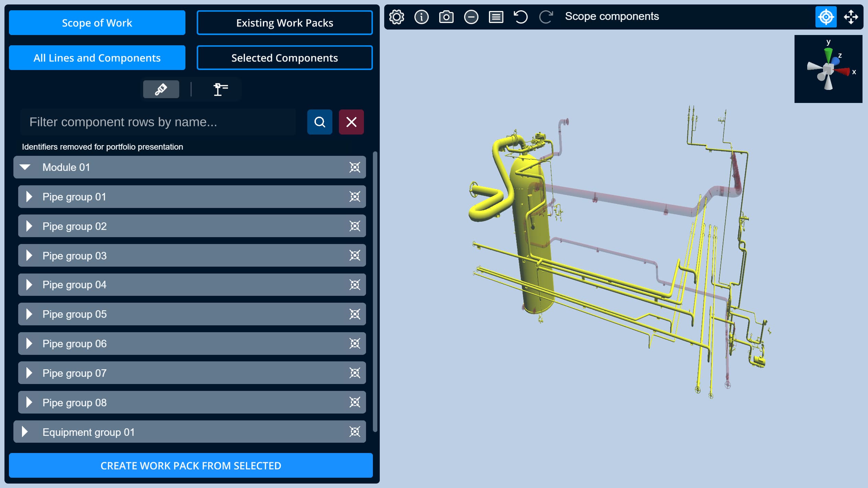The height and width of the screenshot is (488, 868).
Task: Select the Pipe group 08 row label
Action: (75, 403)
